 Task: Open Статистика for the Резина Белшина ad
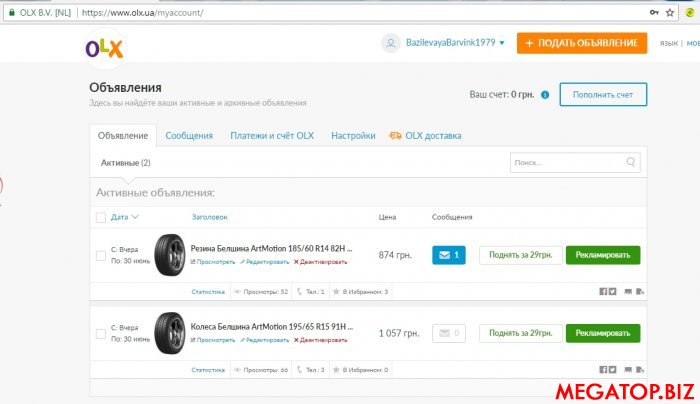click(x=208, y=292)
